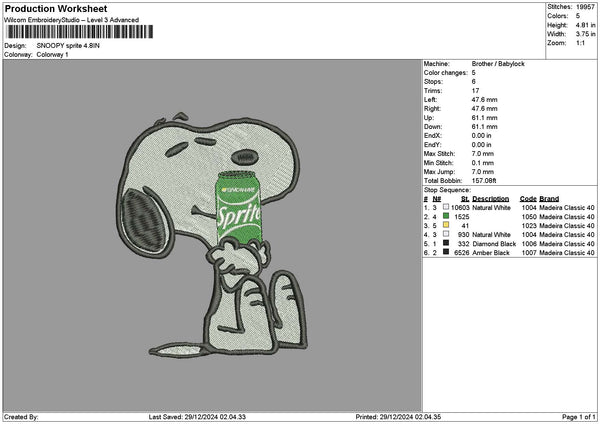Click the green swatch in stop row 2
The width and height of the screenshot is (600, 424).
446,216
